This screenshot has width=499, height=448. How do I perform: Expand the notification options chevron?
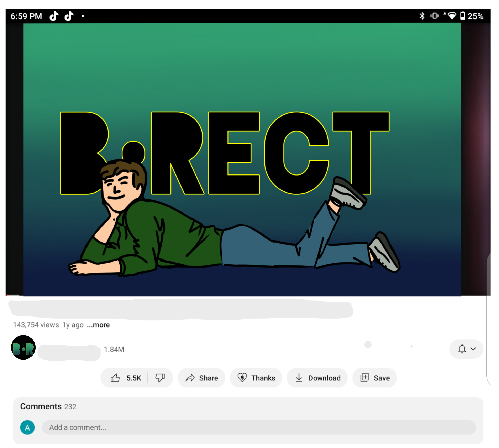(473, 349)
